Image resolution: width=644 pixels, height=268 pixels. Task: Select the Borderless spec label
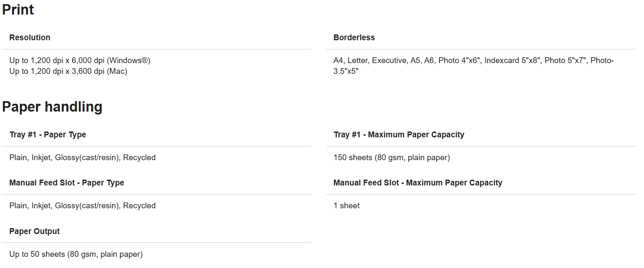[x=354, y=37]
